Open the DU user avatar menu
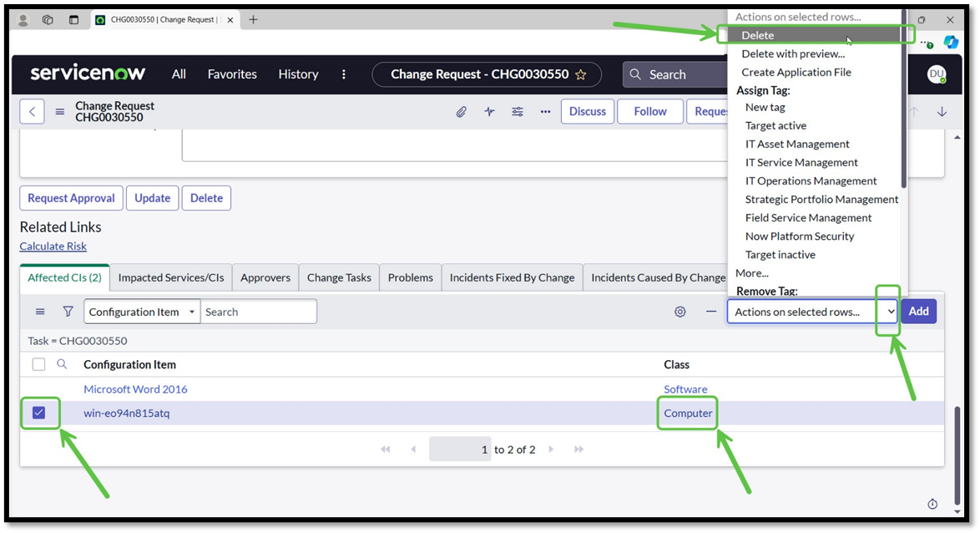 [x=937, y=74]
